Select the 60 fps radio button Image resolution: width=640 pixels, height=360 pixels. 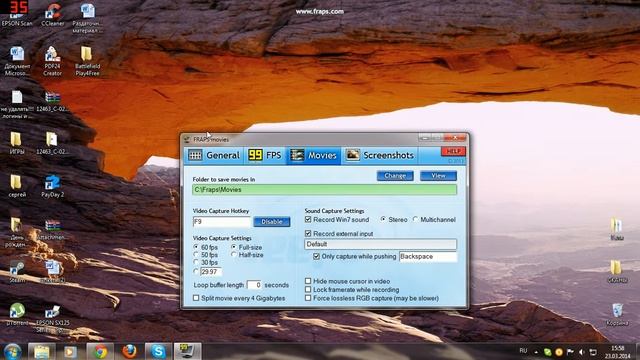coord(196,247)
